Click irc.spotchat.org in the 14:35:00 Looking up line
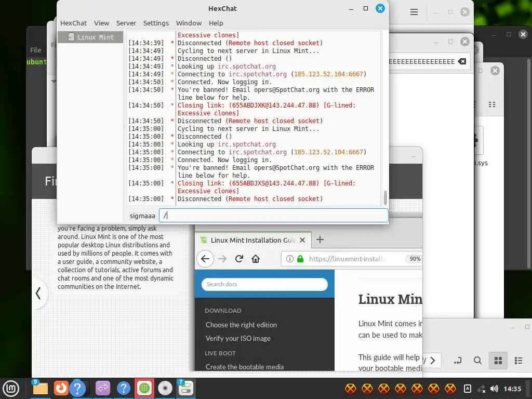This screenshot has width=532, height=399. pyautogui.click(x=247, y=144)
